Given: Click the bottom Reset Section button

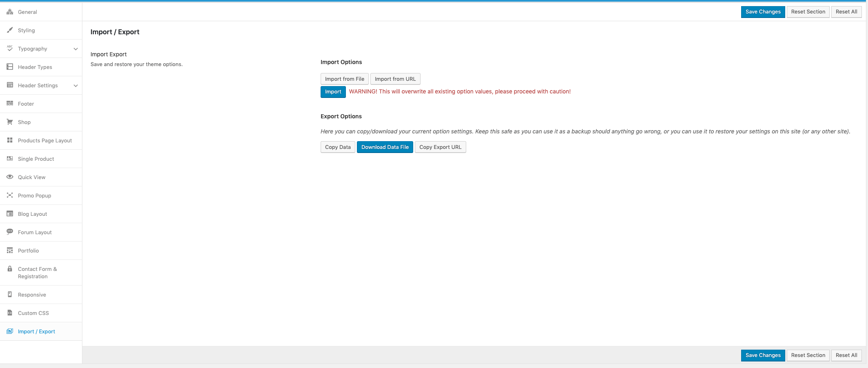Looking at the screenshot, I should [x=808, y=355].
